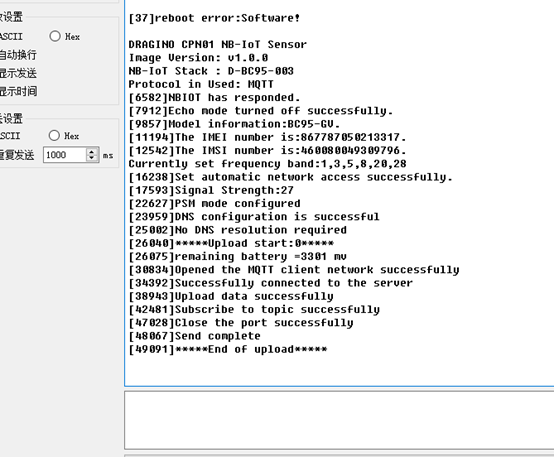Increase the 重复发送 interval with up arrow
The height and width of the screenshot is (457, 554).
click(x=92, y=151)
